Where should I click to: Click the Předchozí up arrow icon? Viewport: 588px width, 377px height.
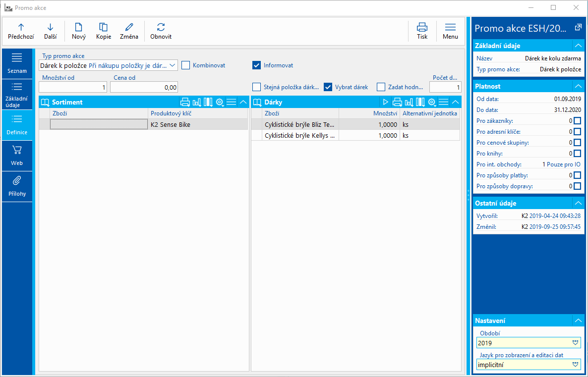coord(21,27)
